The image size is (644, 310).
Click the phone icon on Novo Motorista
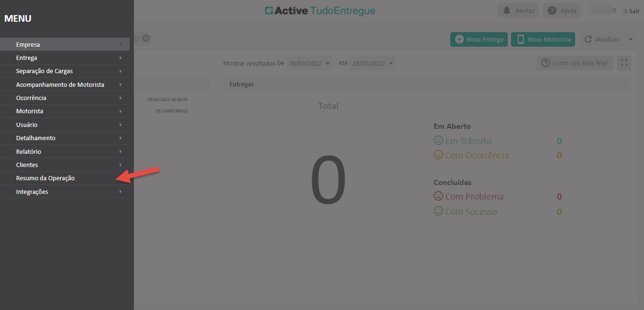(x=520, y=39)
